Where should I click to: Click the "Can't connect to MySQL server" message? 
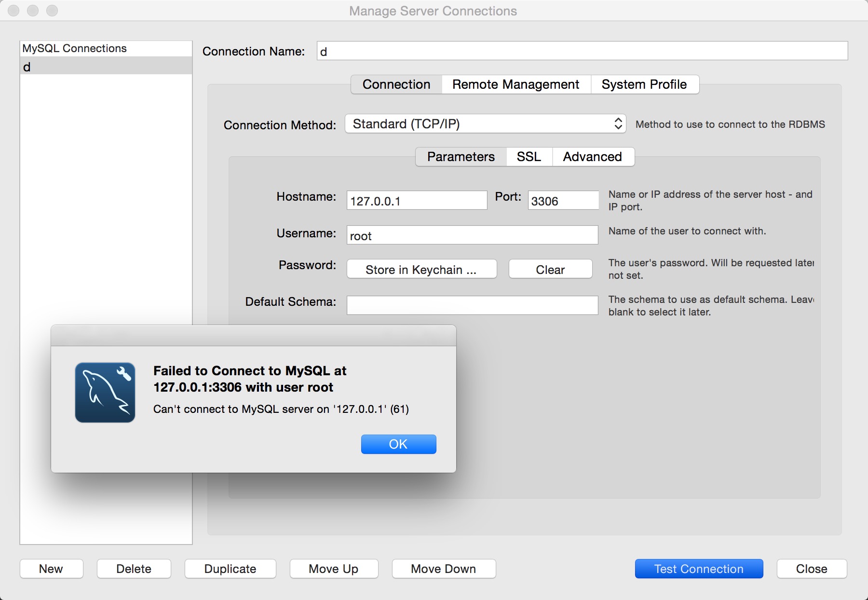tap(281, 409)
